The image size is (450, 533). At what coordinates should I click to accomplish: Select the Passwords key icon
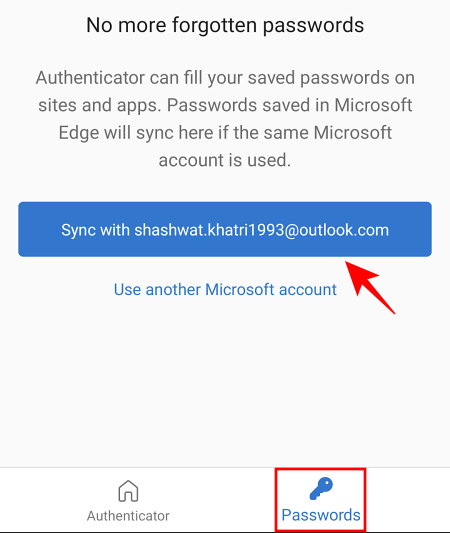pyautogui.click(x=321, y=489)
